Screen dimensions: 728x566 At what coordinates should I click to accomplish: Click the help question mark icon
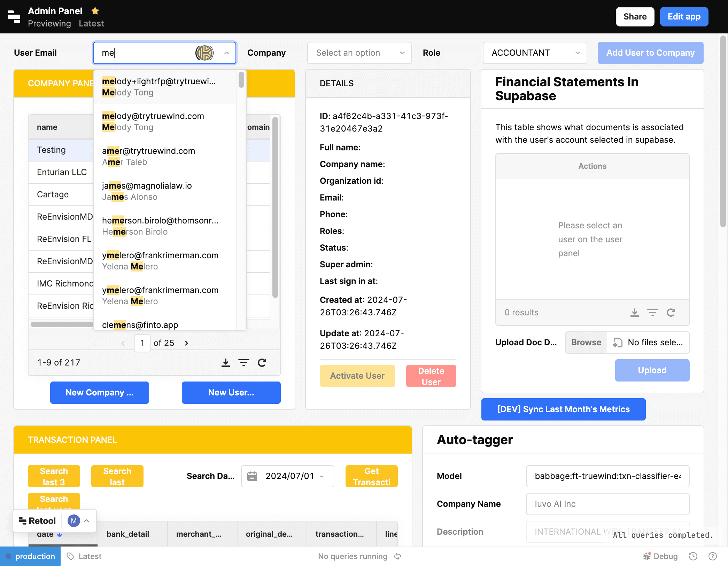pos(713,556)
